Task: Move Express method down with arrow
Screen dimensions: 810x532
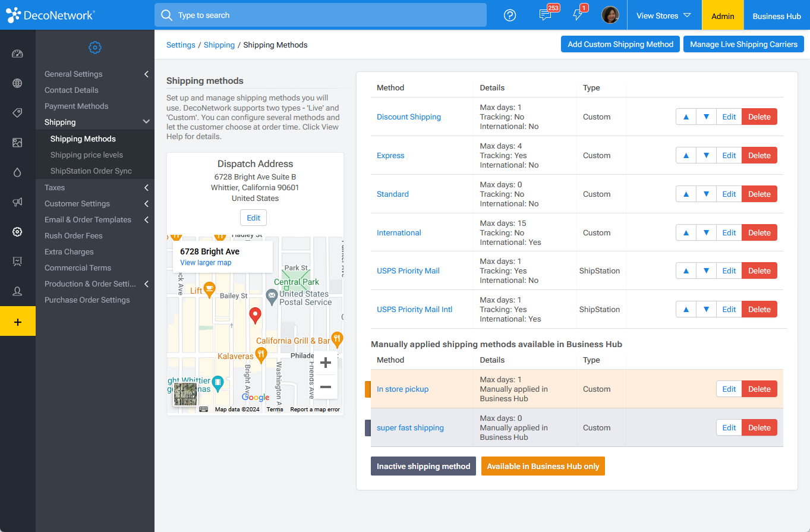Action: [x=706, y=156]
